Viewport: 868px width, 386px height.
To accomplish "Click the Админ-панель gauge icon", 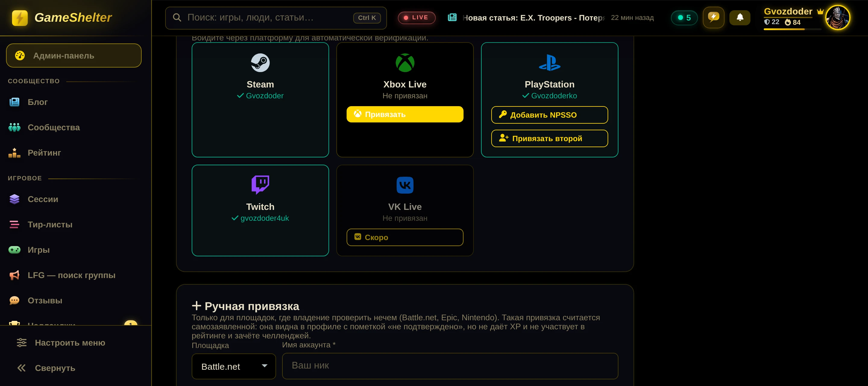I will tap(20, 55).
